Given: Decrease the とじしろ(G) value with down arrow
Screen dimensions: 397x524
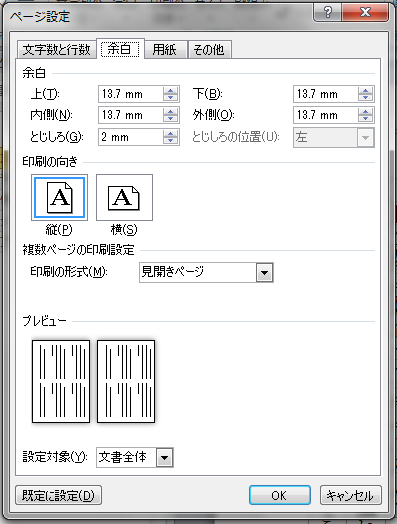Looking at the screenshot, I should pyautogui.click(x=170, y=141).
